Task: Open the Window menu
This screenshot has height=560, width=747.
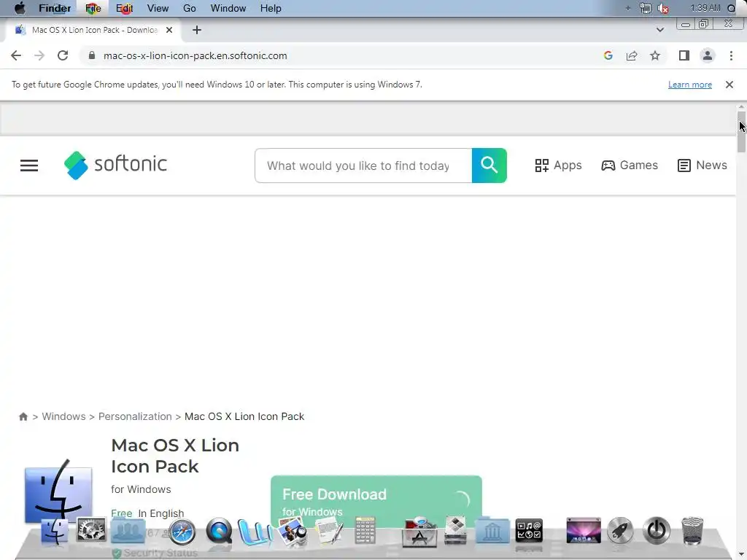Action: coord(228,8)
